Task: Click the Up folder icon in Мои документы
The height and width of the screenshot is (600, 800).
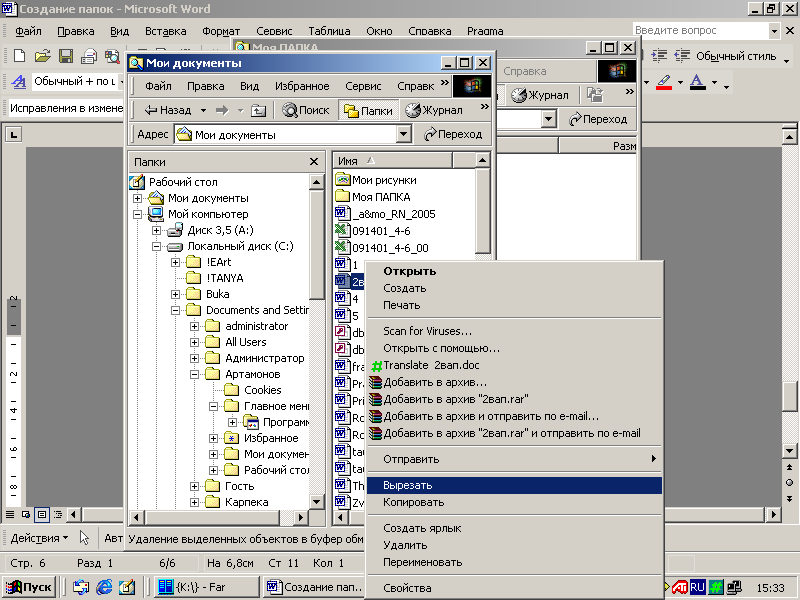Action: 259,110
